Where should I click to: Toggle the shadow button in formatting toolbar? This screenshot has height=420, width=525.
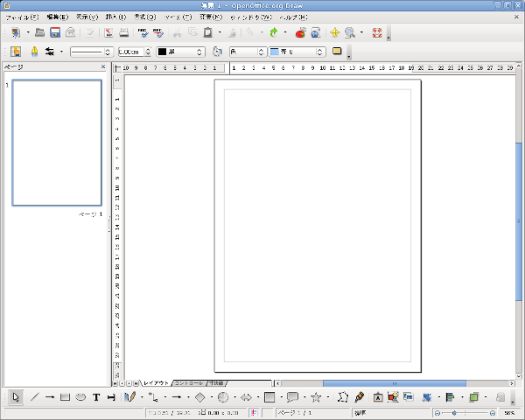tap(337, 52)
